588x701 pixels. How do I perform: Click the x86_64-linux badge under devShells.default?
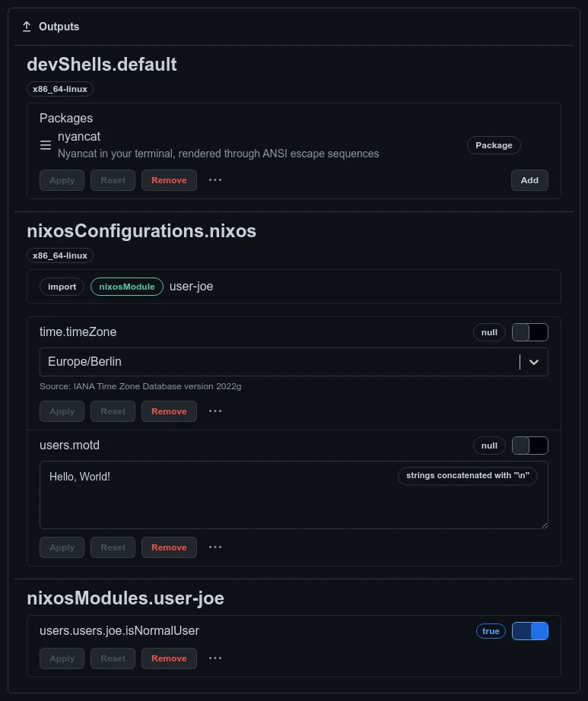(60, 89)
